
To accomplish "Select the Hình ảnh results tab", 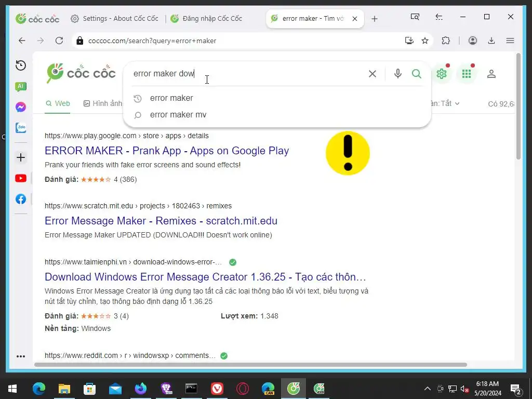I will (x=103, y=103).
